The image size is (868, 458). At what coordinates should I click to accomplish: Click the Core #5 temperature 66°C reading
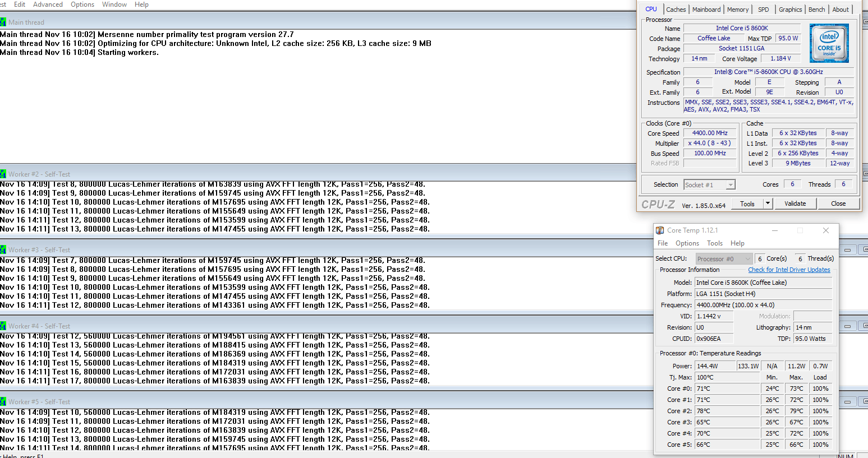(x=727, y=445)
